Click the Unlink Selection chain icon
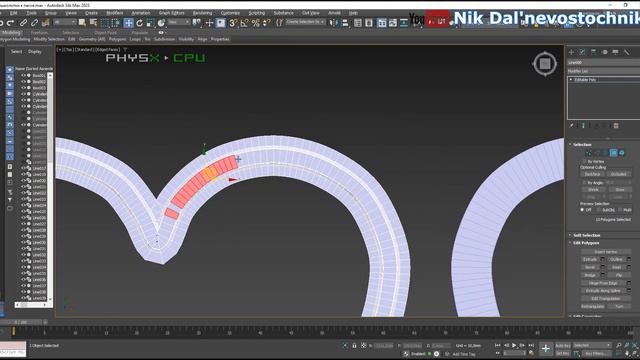Image resolution: width=640 pixels, height=360 pixels. pyautogui.click(x=34, y=23)
